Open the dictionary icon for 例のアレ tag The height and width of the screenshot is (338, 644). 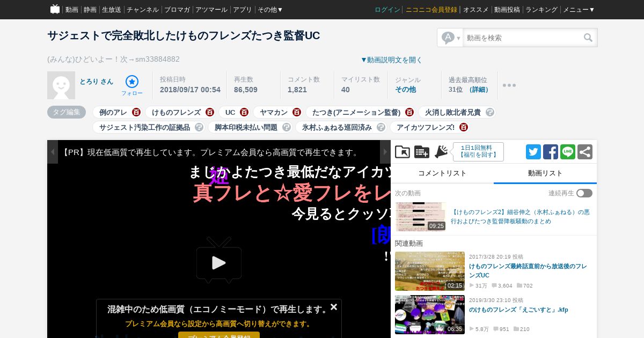point(136,112)
